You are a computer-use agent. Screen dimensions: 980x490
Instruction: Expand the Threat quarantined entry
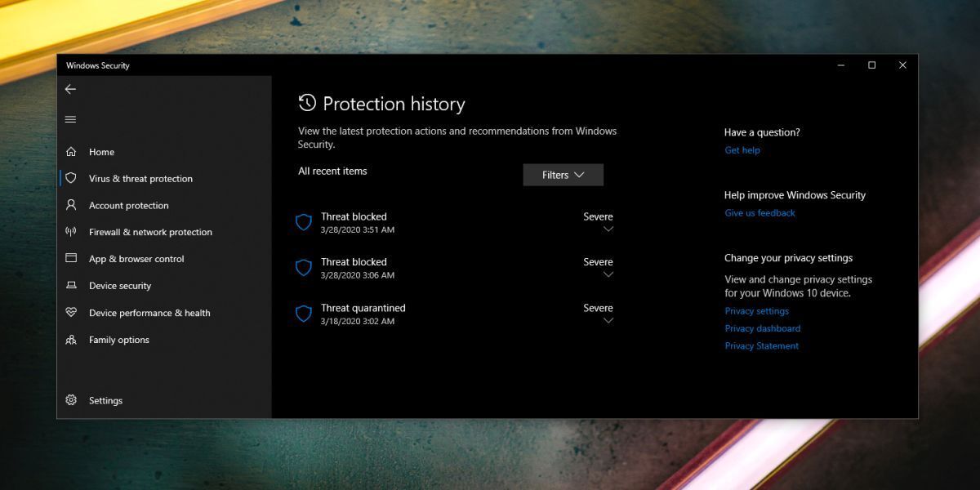[608, 321]
